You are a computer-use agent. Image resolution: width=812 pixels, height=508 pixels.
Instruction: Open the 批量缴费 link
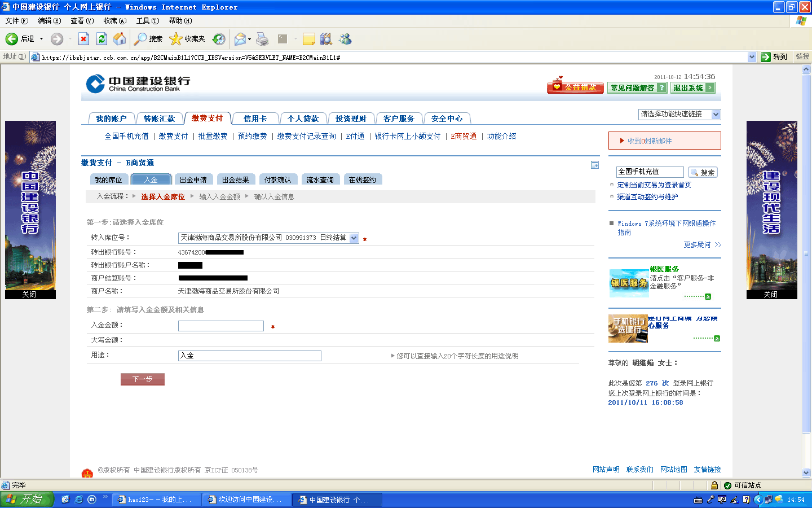[x=213, y=137]
